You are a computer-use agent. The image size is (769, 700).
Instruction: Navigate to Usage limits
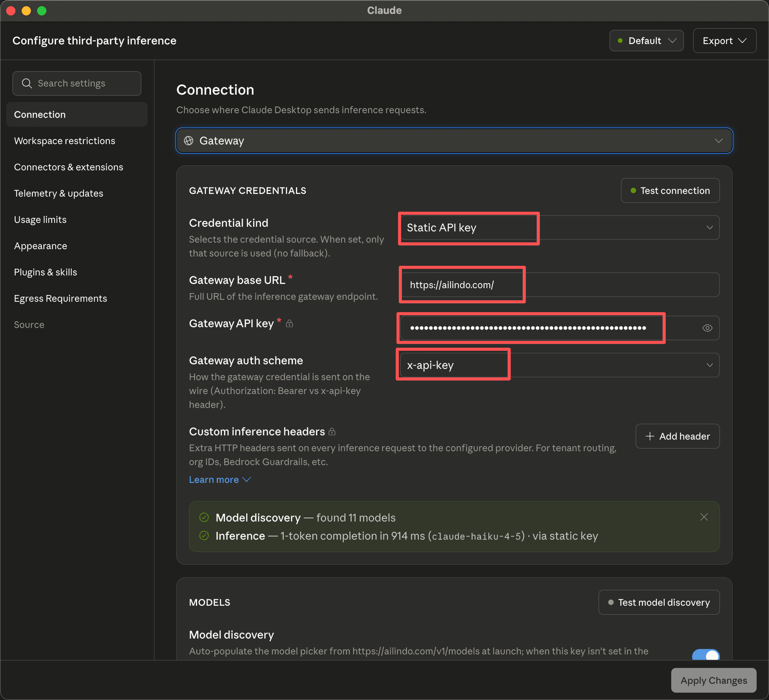(x=77, y=219)
